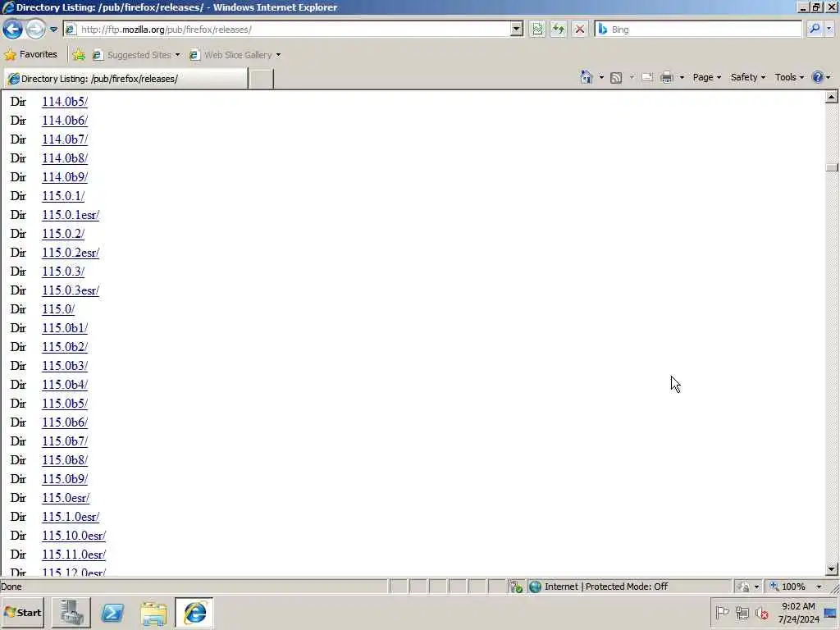Open the recent pages dropdown arrow
The image size is (840, 630).
click(53, 30)
